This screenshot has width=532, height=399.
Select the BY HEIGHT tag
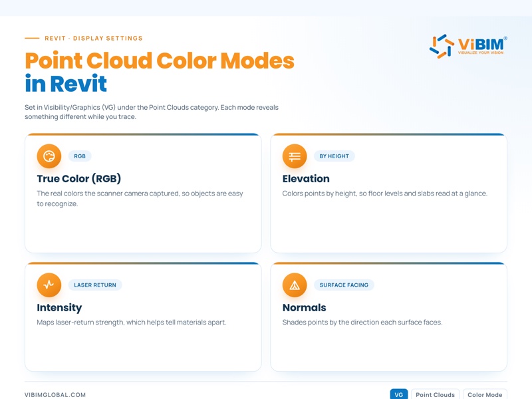pyautogui.click(x=334, y=156)
